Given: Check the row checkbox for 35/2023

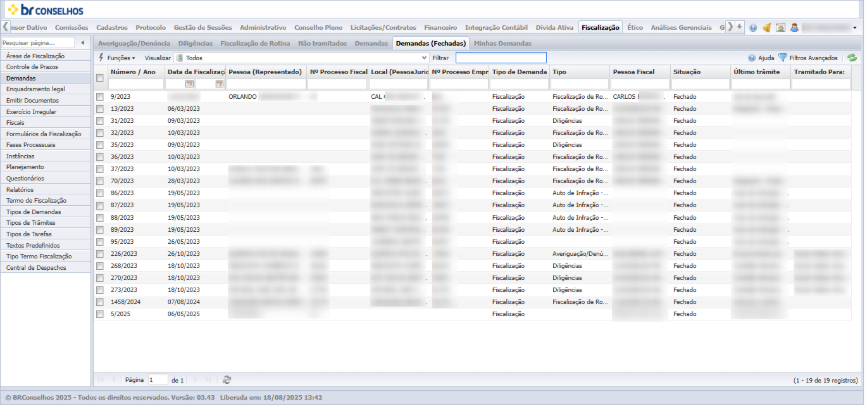Looking at the screenshot, I should tap(100, 145).
